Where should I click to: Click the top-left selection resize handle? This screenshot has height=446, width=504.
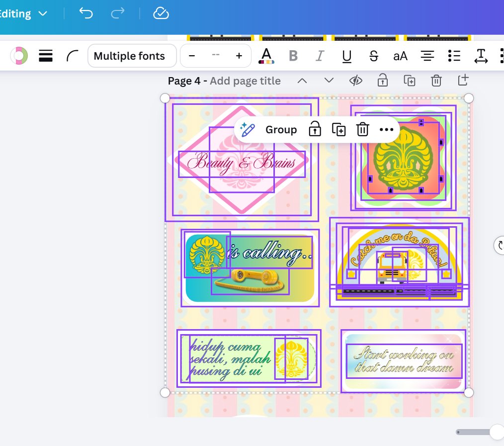pyautogui.click(x=165, y=98)
